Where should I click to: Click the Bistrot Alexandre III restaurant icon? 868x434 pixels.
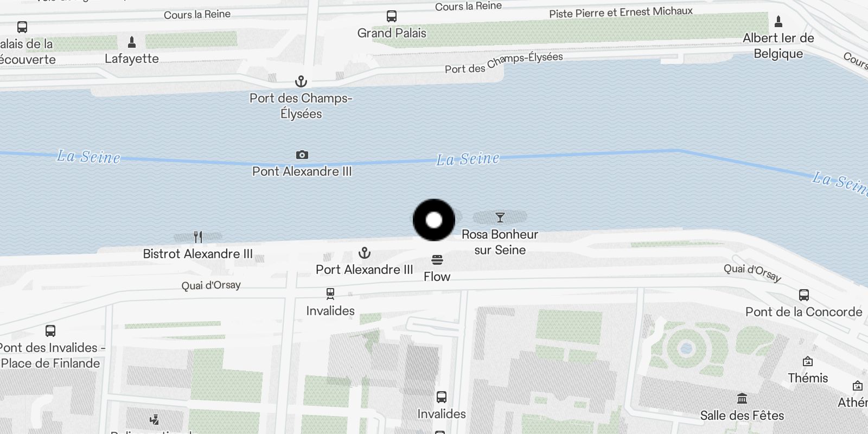[198, 237]
